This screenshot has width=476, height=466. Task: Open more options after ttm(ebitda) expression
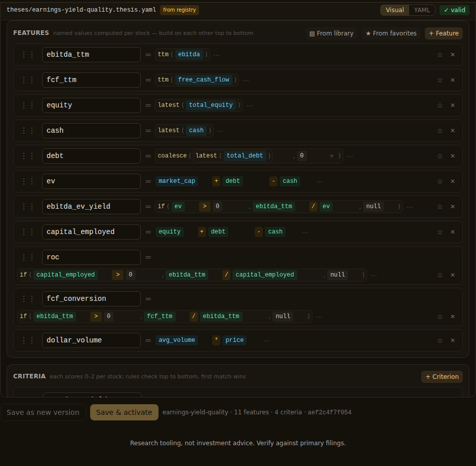[216, 55]
